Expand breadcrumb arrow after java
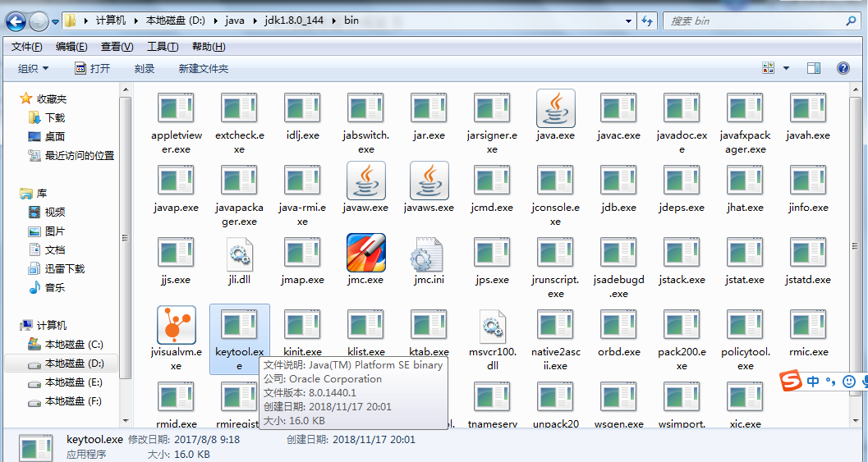 tap(255, 21)
